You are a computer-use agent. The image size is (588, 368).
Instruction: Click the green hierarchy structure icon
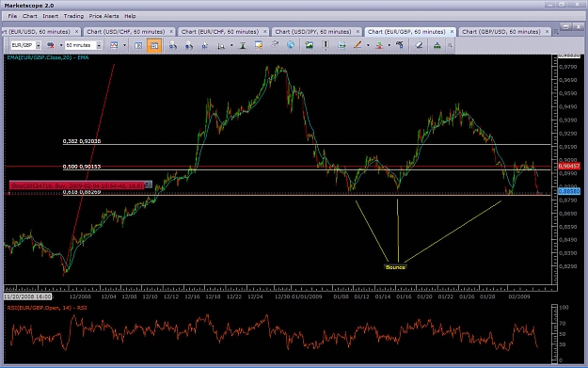pos(437,45)
